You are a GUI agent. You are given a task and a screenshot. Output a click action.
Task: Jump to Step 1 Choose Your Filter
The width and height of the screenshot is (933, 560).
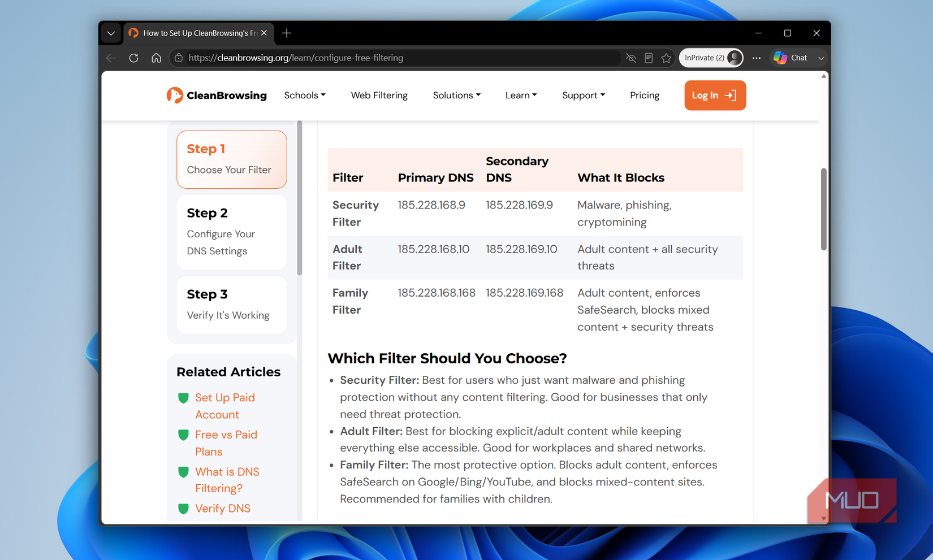tap(232, 159)
